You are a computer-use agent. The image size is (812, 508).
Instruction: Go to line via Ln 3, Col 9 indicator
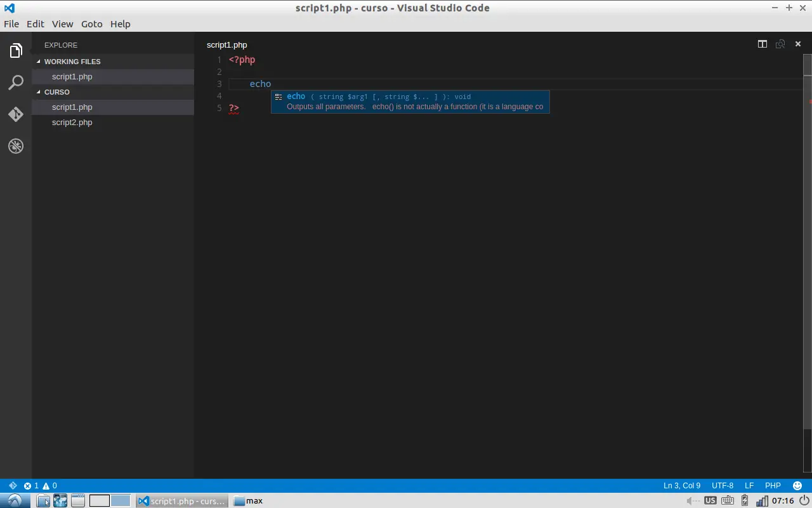click(x=682, y=486)
